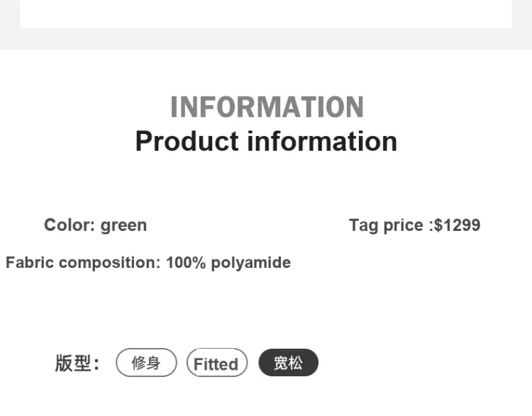Click the 'Fabric composition:' label
532x416 pixels.
click(83, 263)
